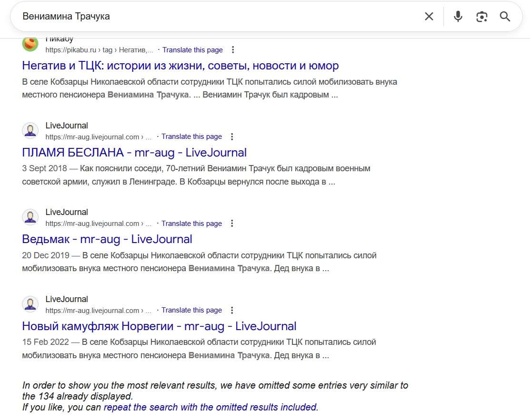The height and width of the screenshot is (420, 530).
Task: Click the LiveJournal favicon above ПЛАМЯ БЕСЛАНА
Action: tap(30, 131)
